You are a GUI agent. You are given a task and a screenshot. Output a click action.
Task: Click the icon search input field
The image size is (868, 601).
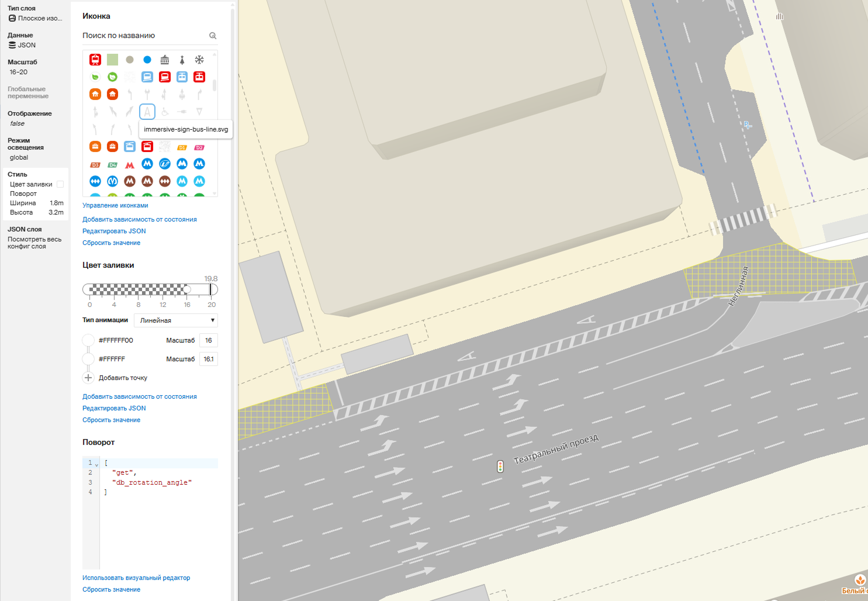point(143,36)
